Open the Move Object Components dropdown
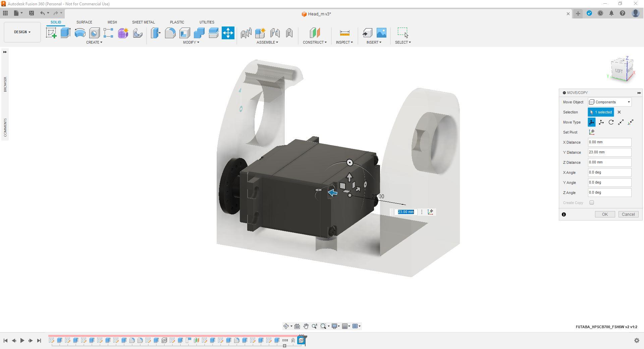The image size is (644, 349). 610,102
